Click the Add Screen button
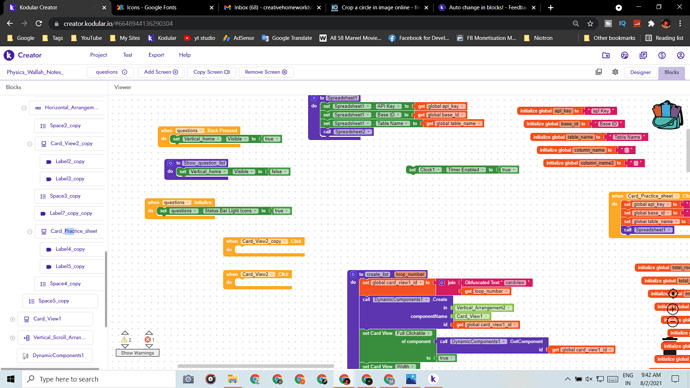690x388 pixels. 161,72
